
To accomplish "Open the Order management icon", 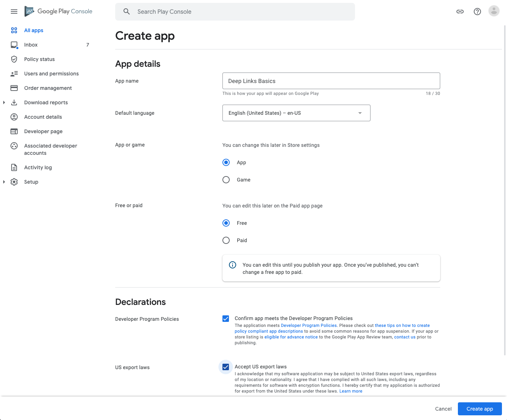I will pos(14,88).
